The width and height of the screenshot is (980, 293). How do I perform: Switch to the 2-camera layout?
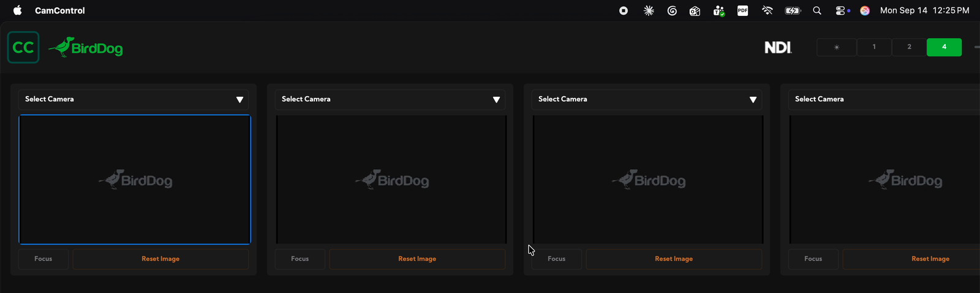pos(909,47)
